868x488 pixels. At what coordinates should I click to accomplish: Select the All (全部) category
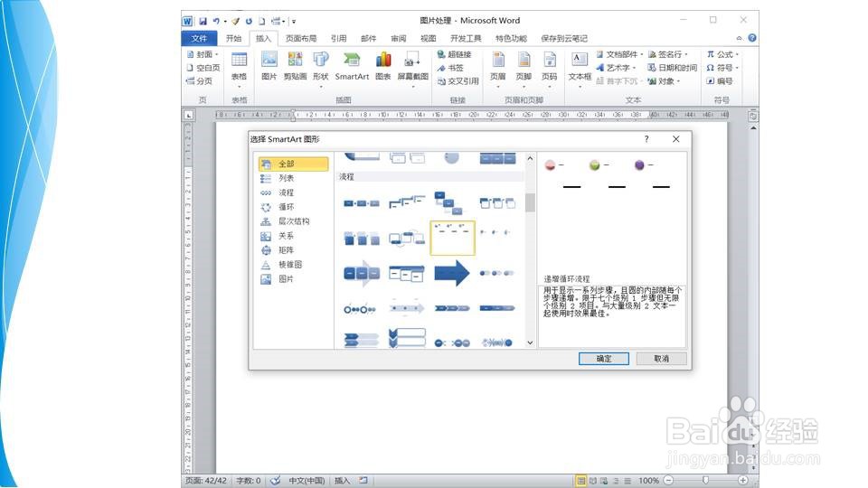pyautogui.click(x=293, y=164)
